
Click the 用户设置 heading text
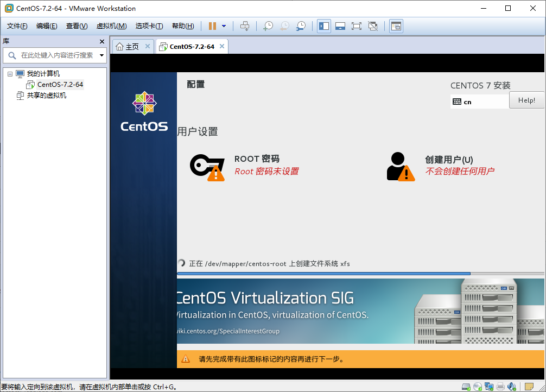198,132
